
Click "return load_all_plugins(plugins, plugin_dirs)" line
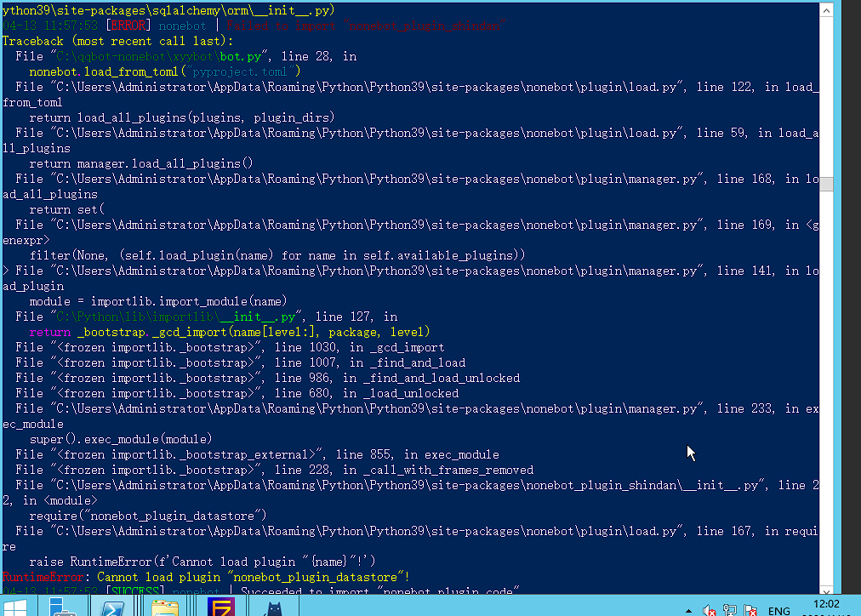182,117
